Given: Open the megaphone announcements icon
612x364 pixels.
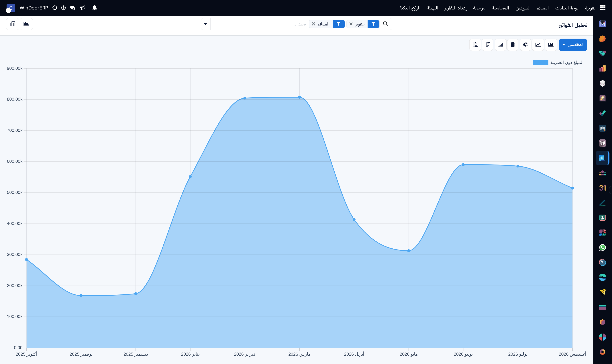Looking at the screenshot, I should point(83,8).
